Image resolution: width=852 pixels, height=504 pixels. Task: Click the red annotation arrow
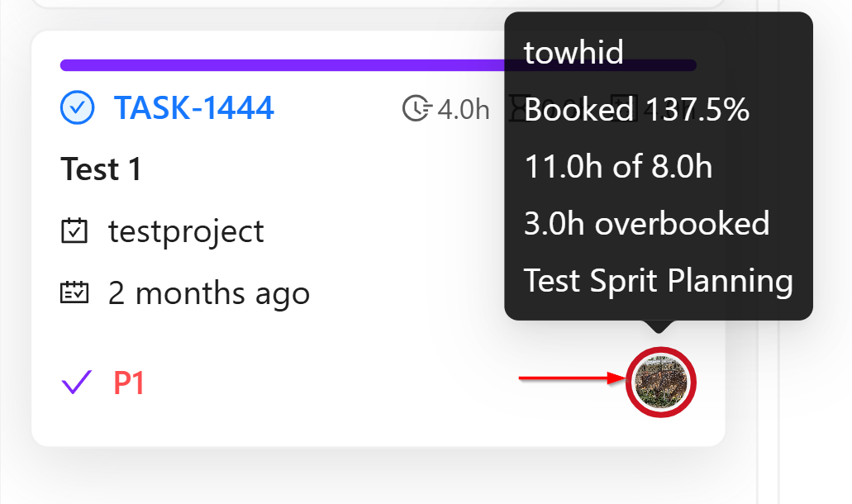[x=570, y=378]
